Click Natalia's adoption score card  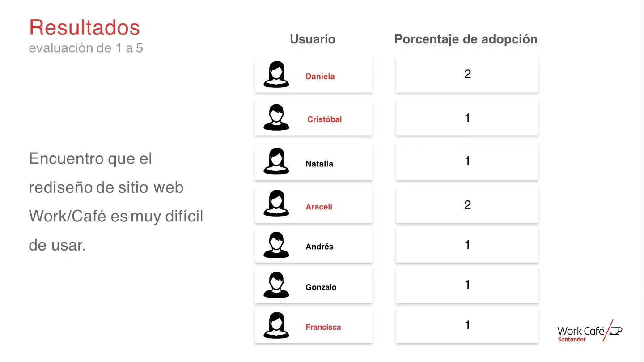point(467,161)
